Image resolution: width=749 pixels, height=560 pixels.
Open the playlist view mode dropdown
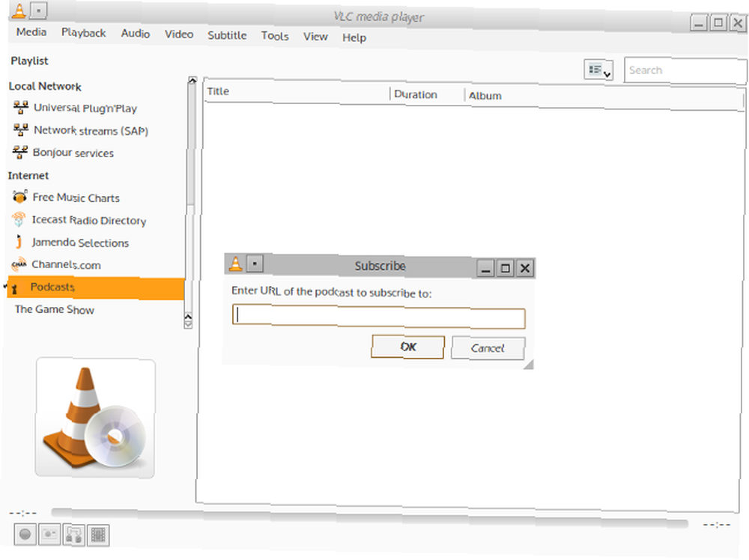[x=598, y=70]
